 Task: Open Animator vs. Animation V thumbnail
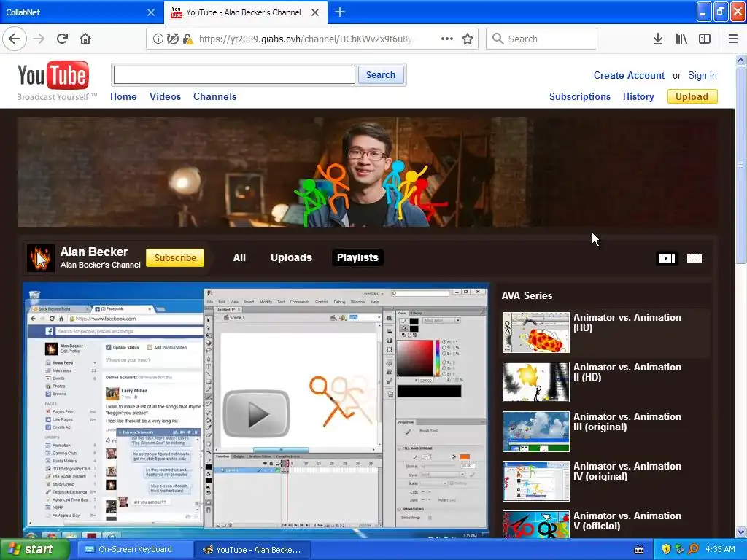(536, 524)
